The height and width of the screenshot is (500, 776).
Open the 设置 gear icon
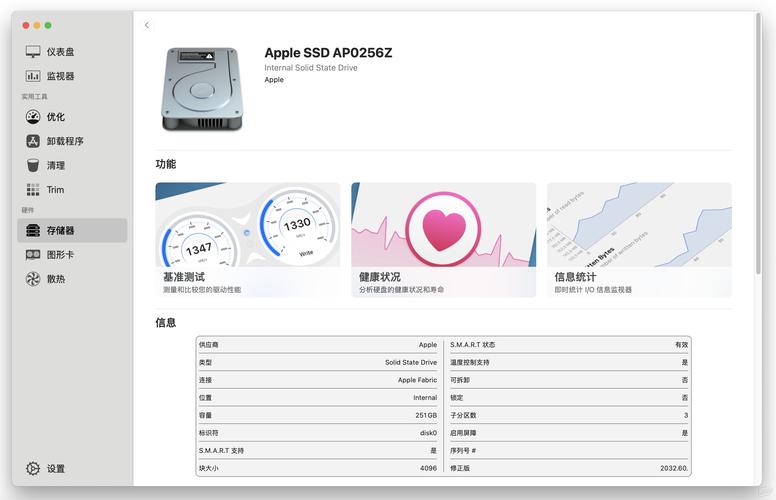click(33, 468)
